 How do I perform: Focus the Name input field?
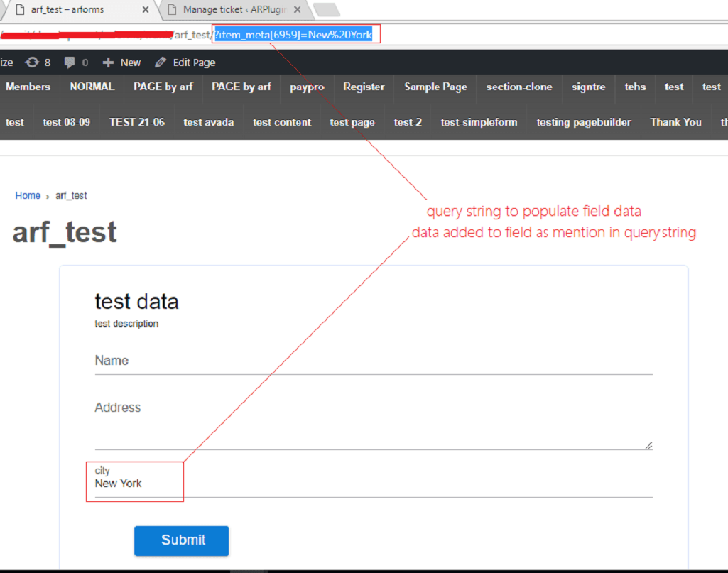373,361
